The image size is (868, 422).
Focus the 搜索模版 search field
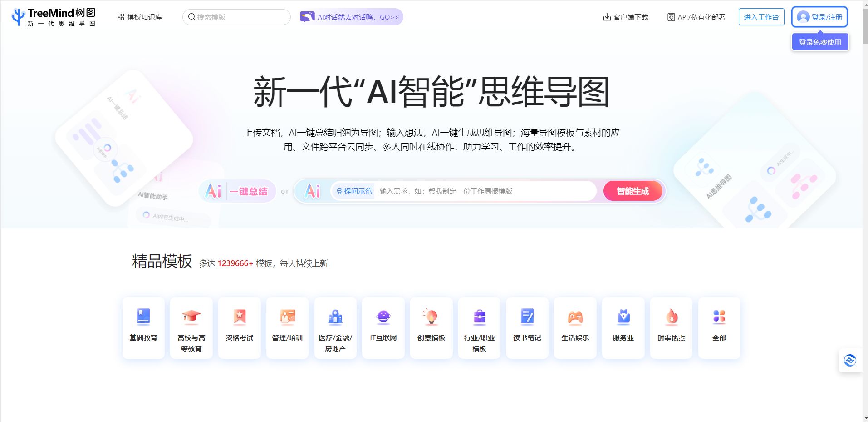click(x=236, y=17)
